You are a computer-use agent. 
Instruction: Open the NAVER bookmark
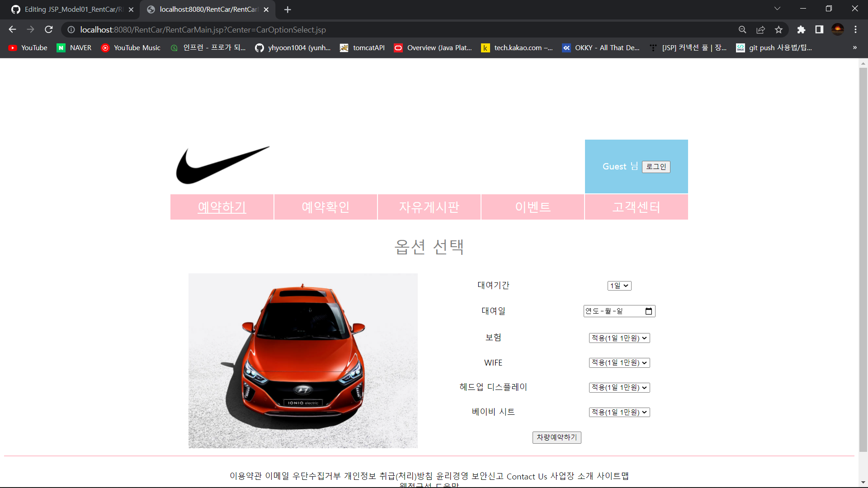point(74,47)
